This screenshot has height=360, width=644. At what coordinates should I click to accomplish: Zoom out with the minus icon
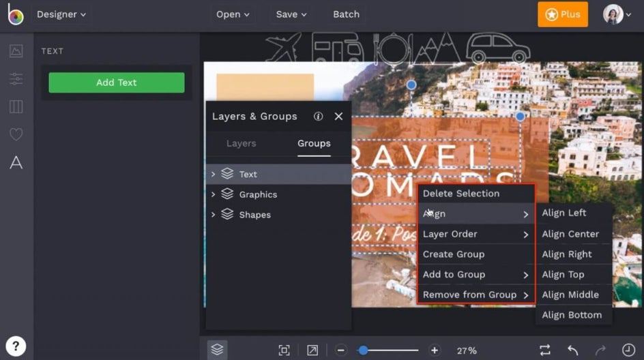point(340,350)
